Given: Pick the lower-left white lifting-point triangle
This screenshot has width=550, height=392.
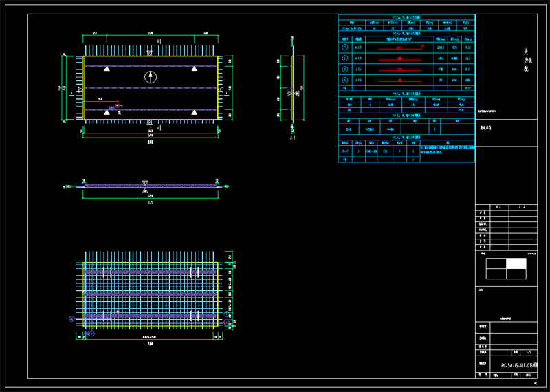Looking at the screenshot, I should click(x=107, y=112).
